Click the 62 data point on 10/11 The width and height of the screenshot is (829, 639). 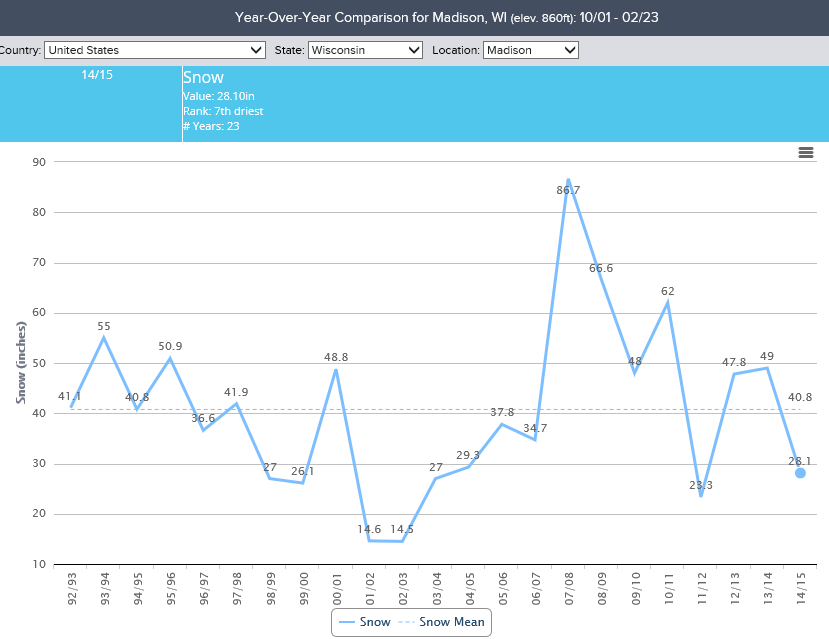(x=669, y=300)
